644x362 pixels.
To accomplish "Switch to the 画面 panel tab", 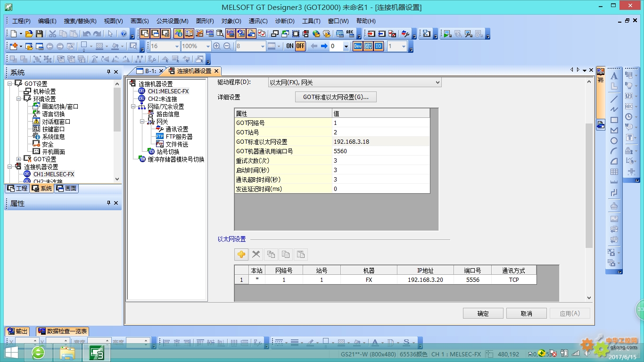I will (x=66, y=189).
